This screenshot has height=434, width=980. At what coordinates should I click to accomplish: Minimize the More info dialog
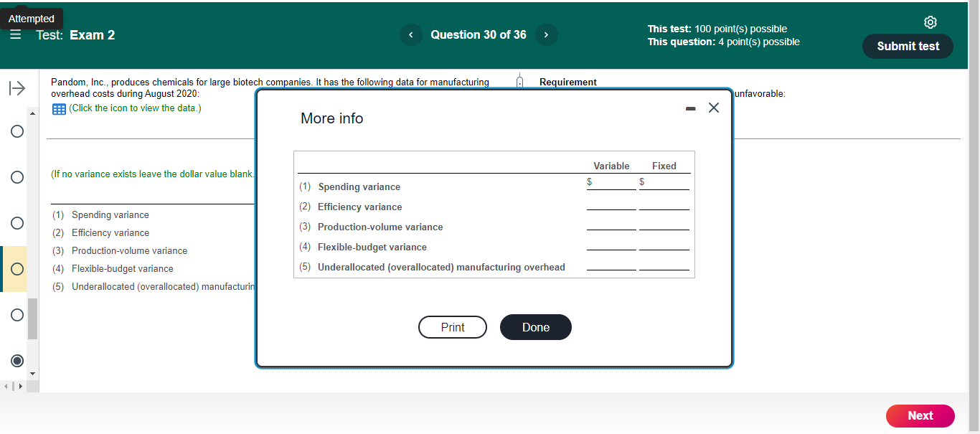(690, 108)
